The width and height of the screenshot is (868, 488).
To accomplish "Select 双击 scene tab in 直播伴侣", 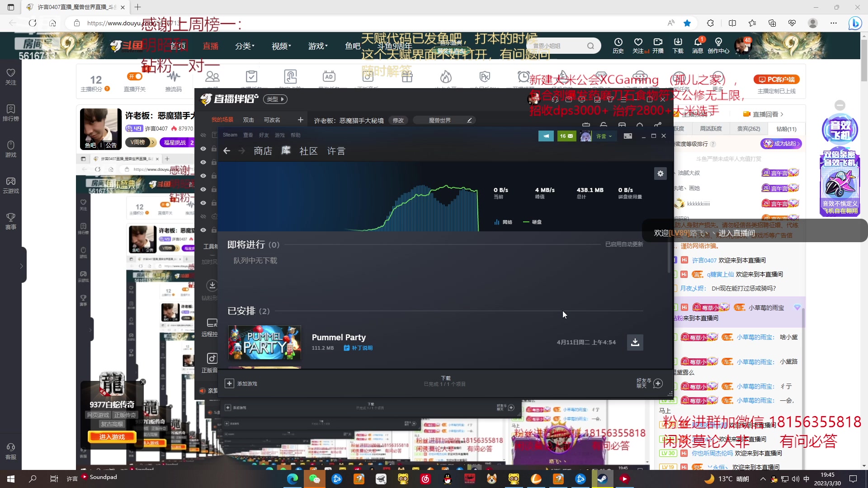I will tap(248, 120).
